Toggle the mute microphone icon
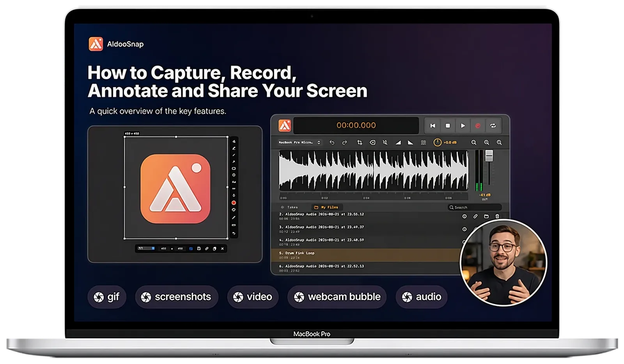 pyautogui.click(x=385, y=143)
